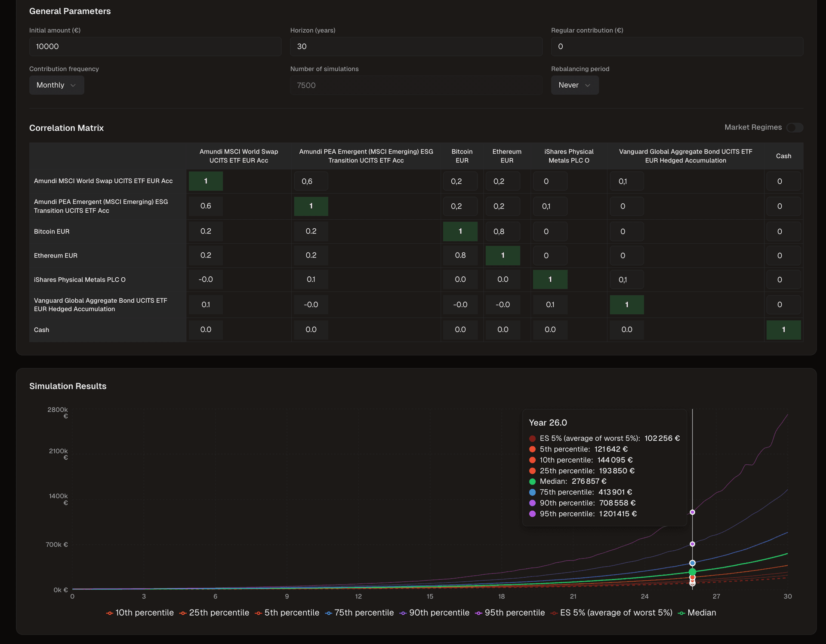Open the Contribution frequency Monthly dropdown
This screenshot has height=644, width=826.
[x=56, y=85]
